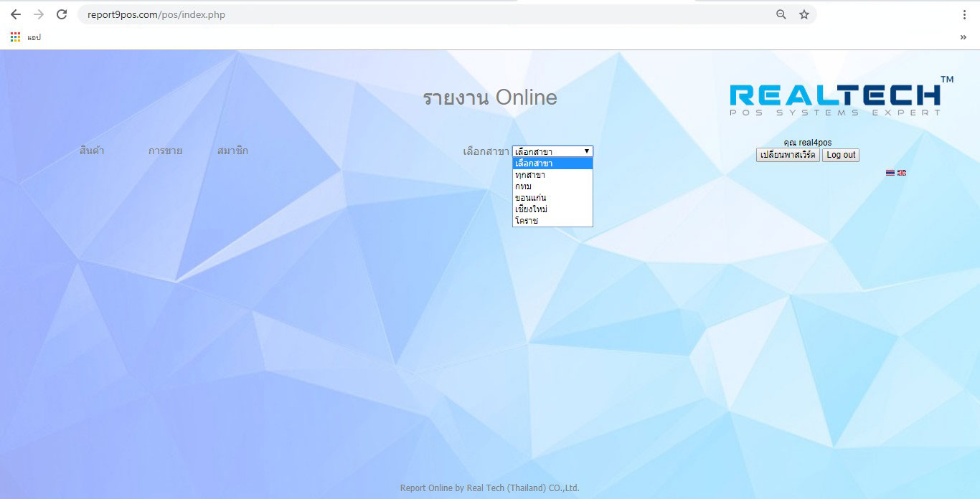The image size is (980, 499).
Task: Click the search magnifier in the address bar
Action: [781, 14]
